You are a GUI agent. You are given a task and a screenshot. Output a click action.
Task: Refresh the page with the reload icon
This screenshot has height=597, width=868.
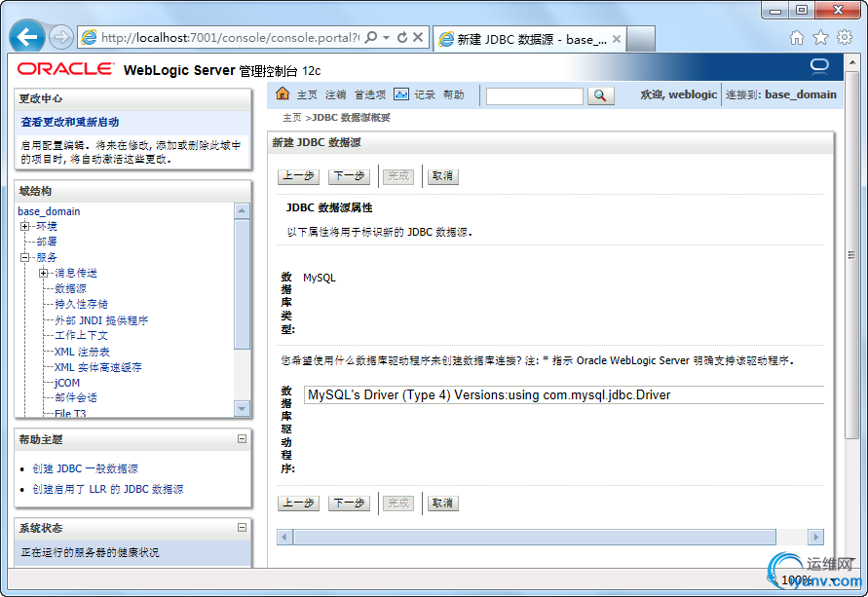pos(402,37)
